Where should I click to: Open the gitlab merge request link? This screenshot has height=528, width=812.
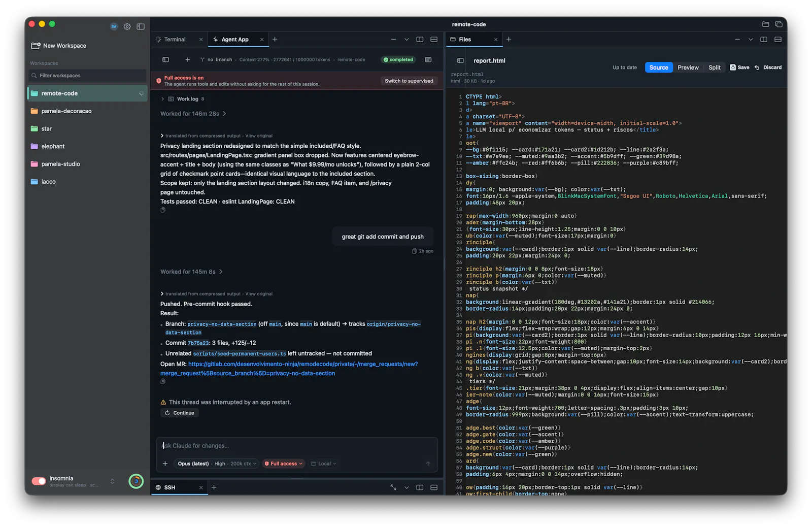289,369
